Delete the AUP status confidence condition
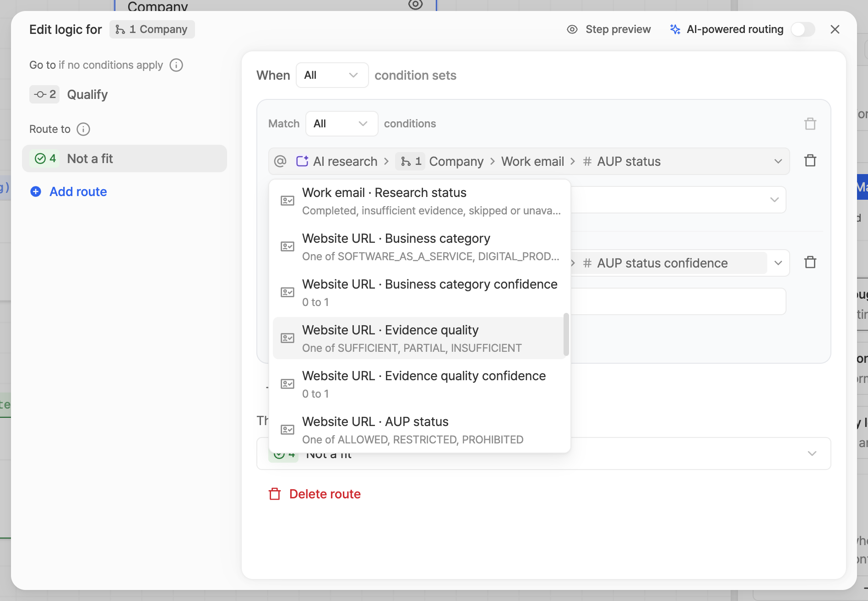 810,262
